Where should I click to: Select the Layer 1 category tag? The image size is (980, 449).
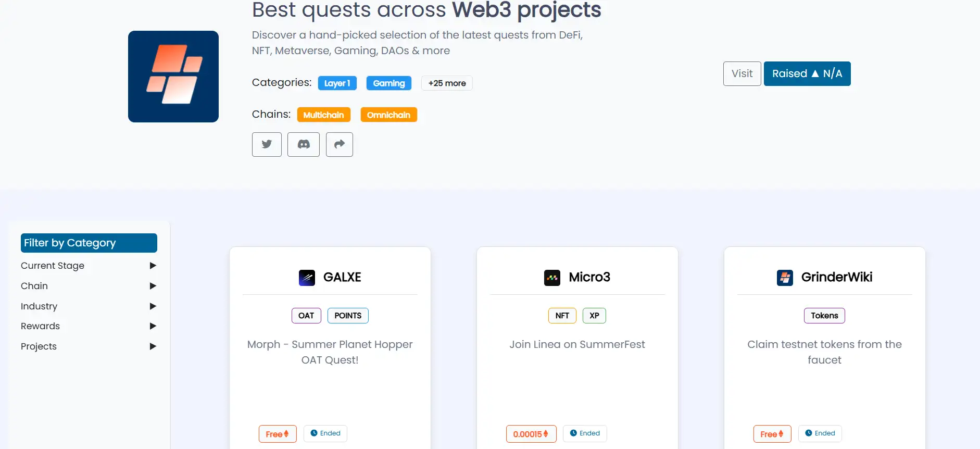pos(337,83)
